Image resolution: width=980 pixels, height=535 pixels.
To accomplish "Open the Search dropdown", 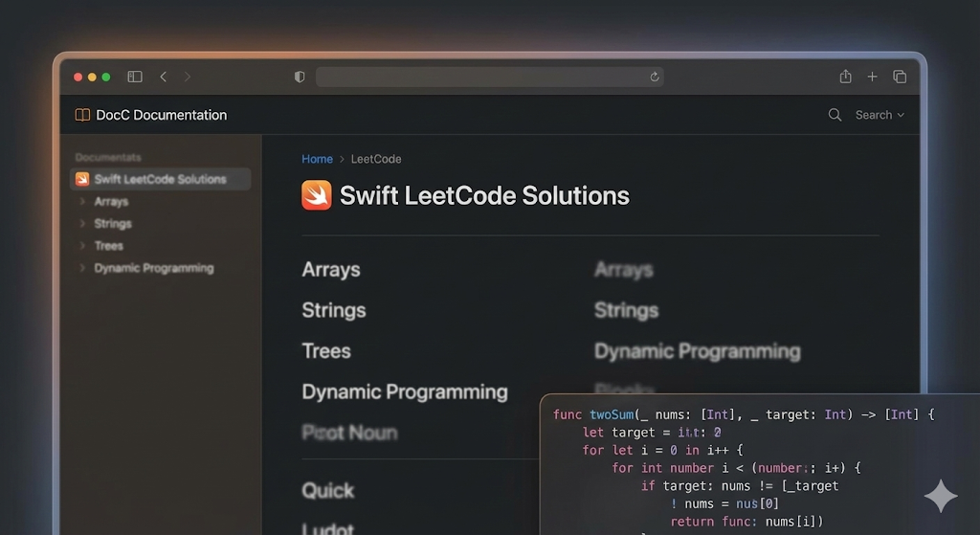I will click(x=880, y=115).
